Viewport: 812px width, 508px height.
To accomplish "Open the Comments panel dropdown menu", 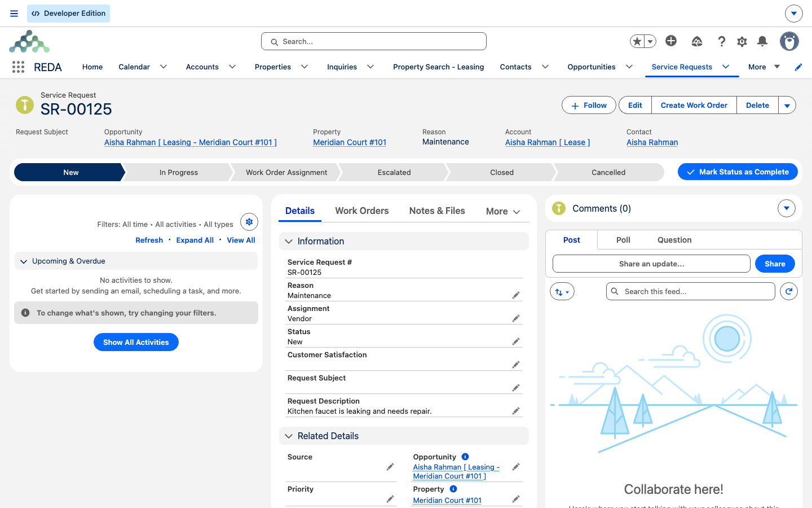I will click(x=787, y=208).
